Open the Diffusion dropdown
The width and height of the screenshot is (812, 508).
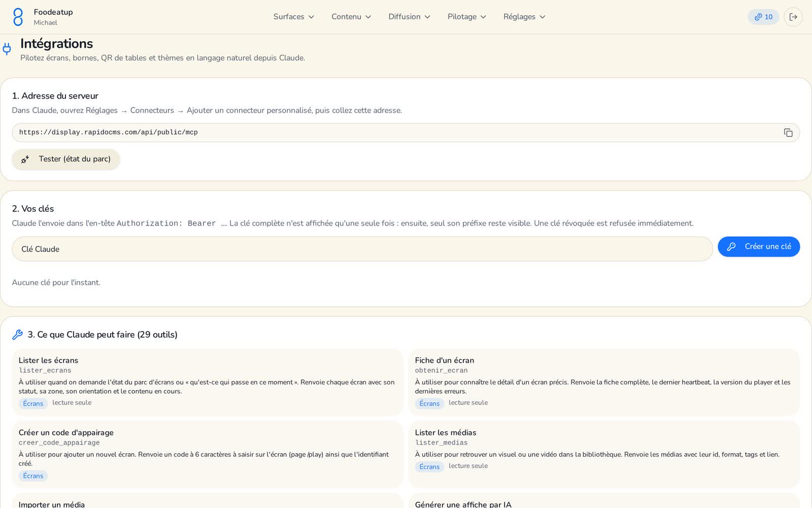coord(409,17)
